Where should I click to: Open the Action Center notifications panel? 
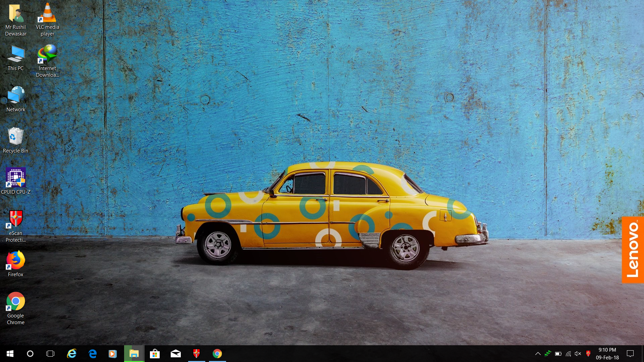click(x=630, y=354)
